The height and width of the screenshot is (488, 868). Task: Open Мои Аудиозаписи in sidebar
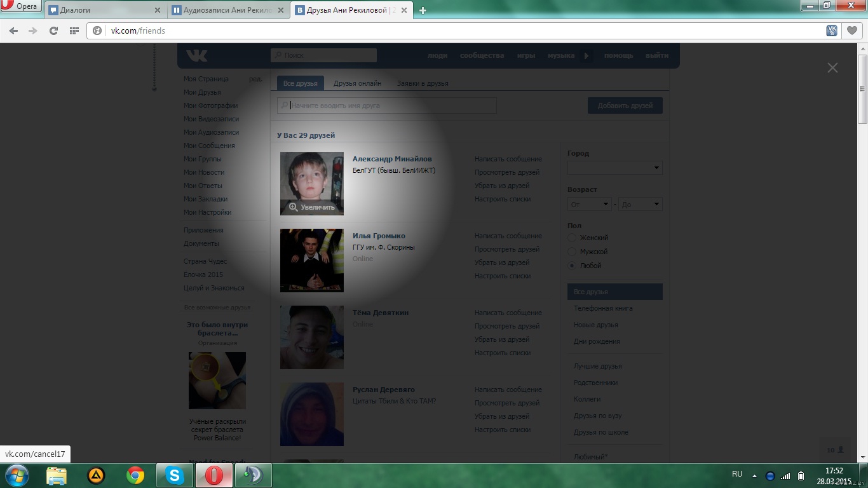coord(211,132)
